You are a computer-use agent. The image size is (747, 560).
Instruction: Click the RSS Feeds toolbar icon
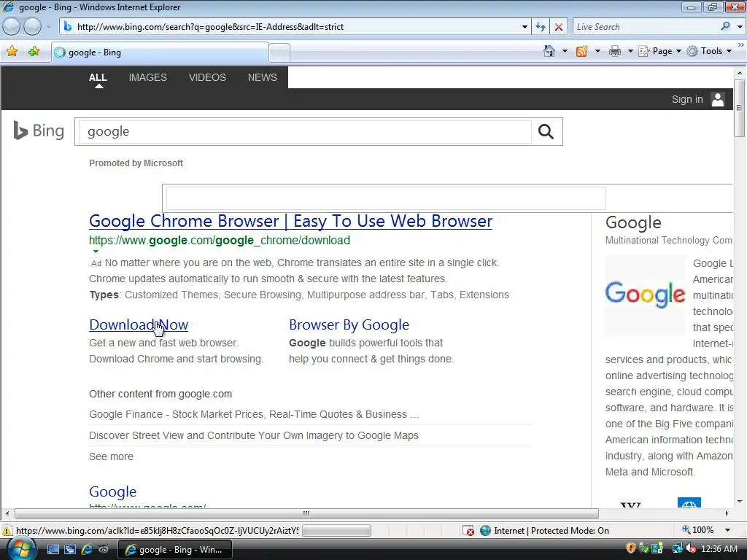coord(581,51)
